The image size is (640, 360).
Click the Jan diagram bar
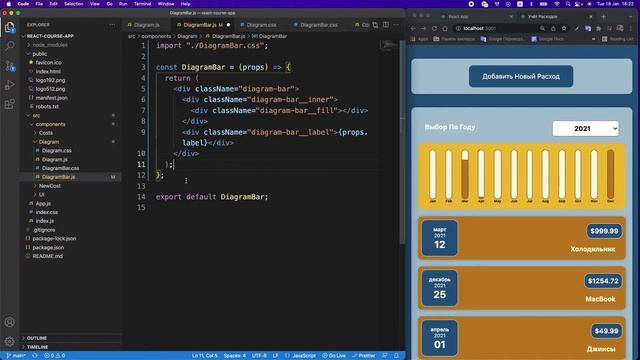pos(433,174)
